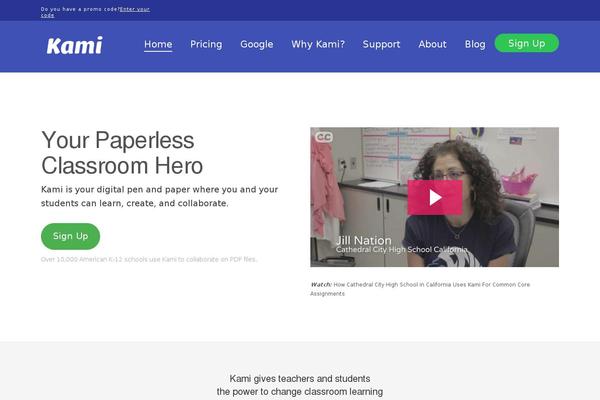The height and width of the screenshot is (400, 600).
Task: Click Sign Up button below hero text
Action: point(70,236)
